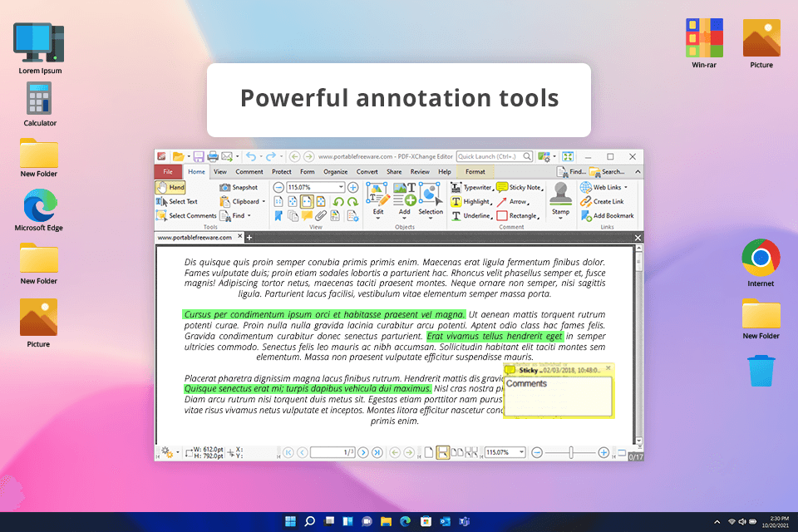
Task: Jump to the last page in status bar
Action: coord(377,452)
